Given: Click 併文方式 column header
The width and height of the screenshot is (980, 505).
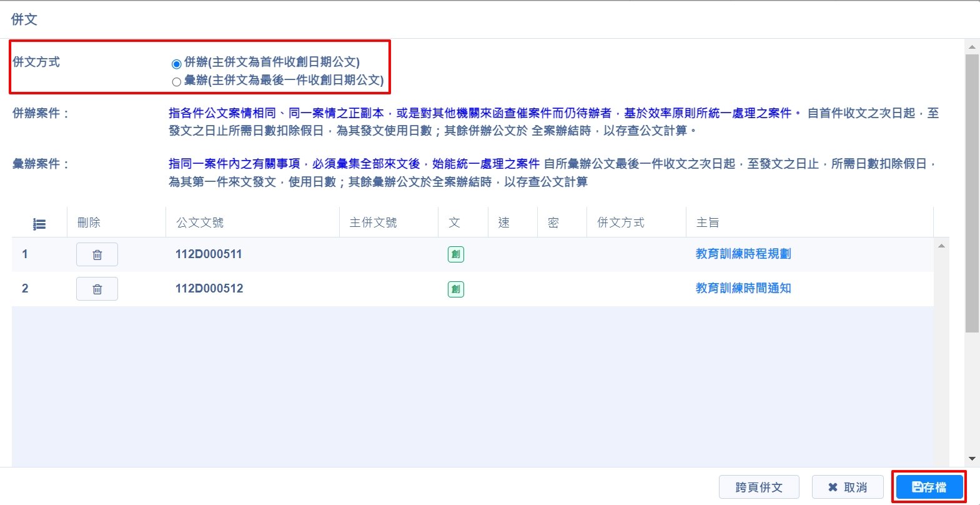Looking at the screenshot, I should click(x=620, y=222).
